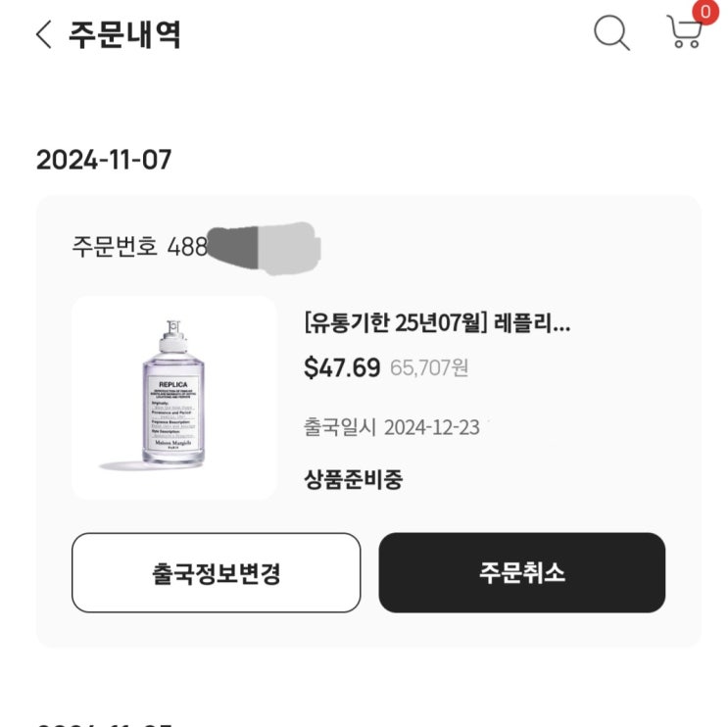Tap the red cart count badge

[x=704, y=11]
